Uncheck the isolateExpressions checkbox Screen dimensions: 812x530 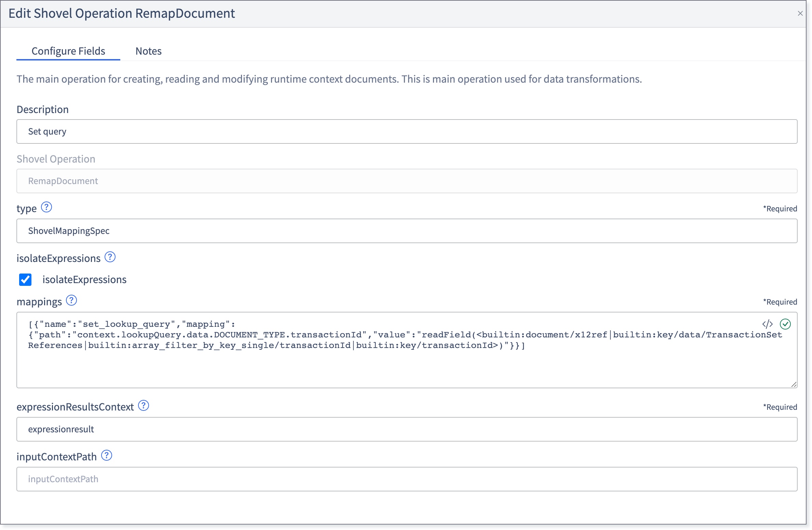(x=25, y=280)
